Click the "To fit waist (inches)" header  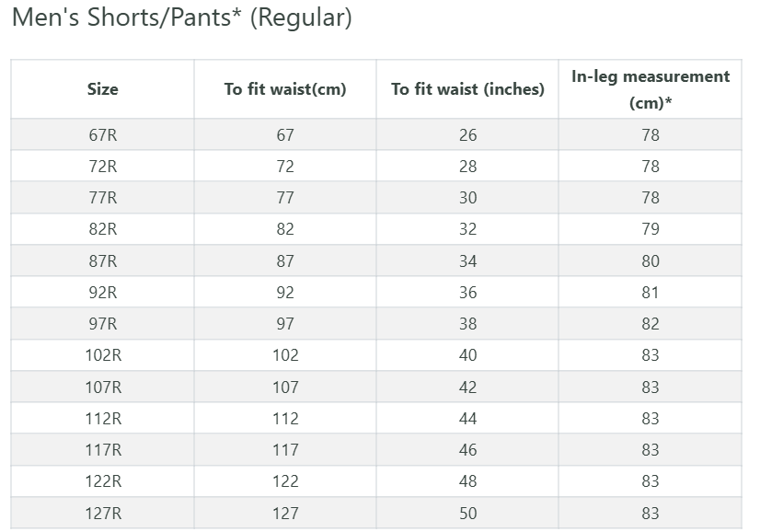coord(467,89)
